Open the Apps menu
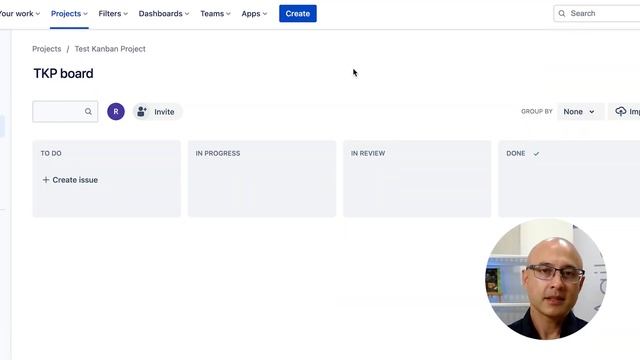The height and width of the screenshot is (360, 640). pyautogui.click(x=254, y=13)
